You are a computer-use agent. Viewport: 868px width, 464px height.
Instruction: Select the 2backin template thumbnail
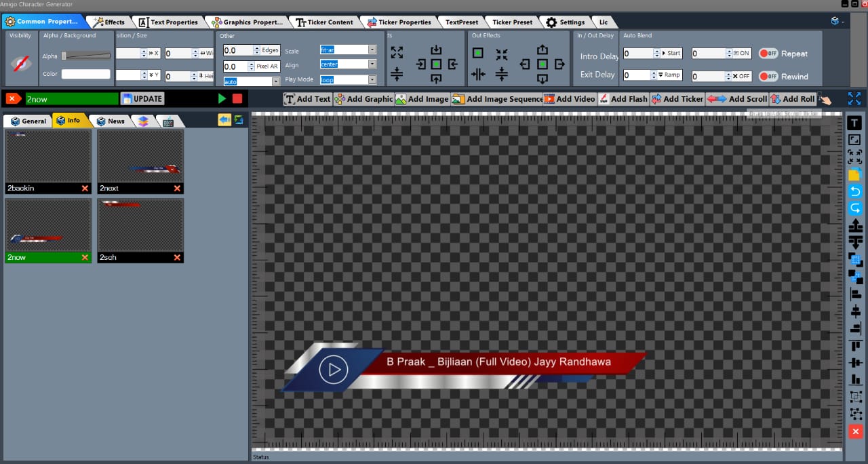(48, 156)
